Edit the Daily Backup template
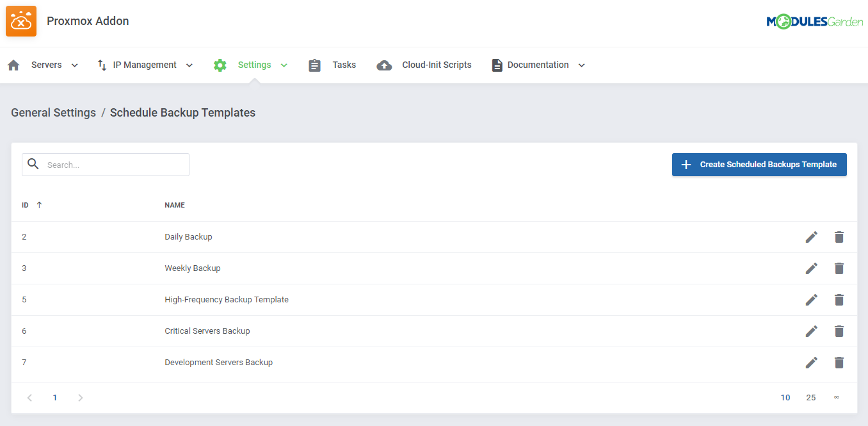 pos(811,237)
